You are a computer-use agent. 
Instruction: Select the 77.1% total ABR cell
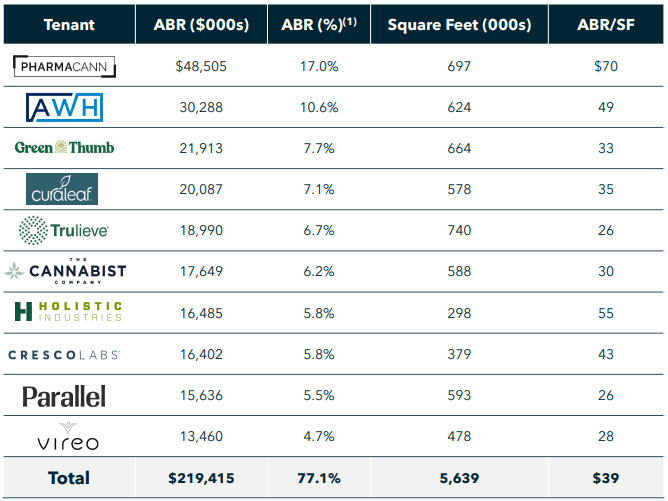(x=319, y=478)
